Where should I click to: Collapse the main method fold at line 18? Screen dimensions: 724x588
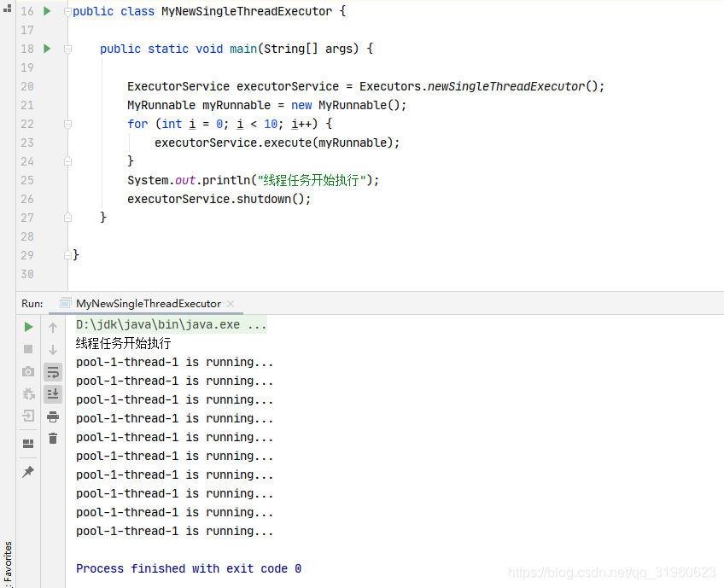68,49
